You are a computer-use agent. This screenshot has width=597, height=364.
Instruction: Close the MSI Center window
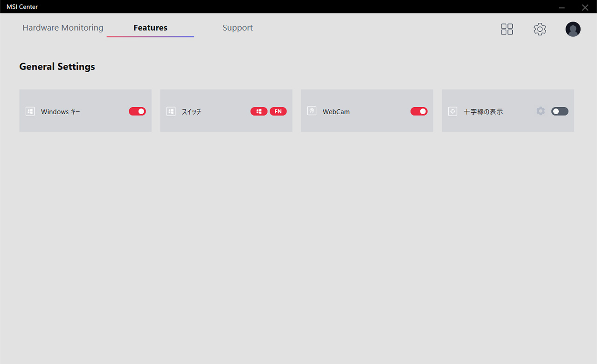click(x=585, y=7)
